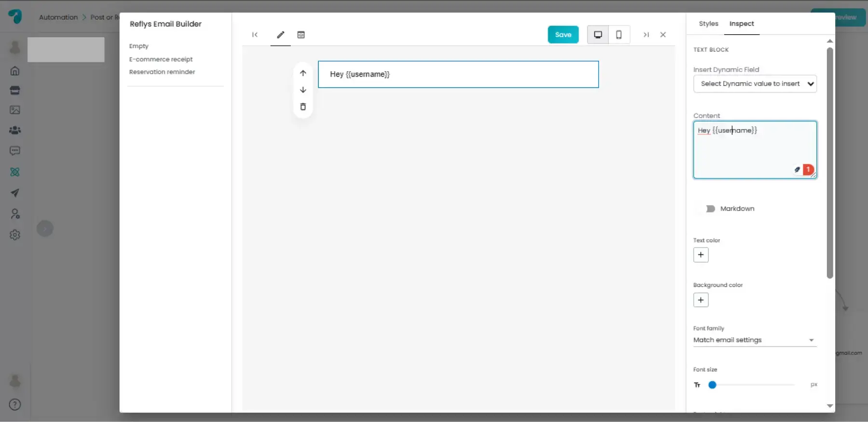
Task: Open the Styles tab
Action: tap(708, 24)
